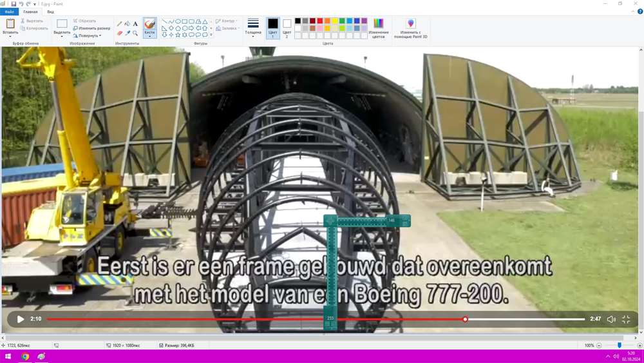Open the Файл menu
The image size is (644, 363).
tap(10, 12)
